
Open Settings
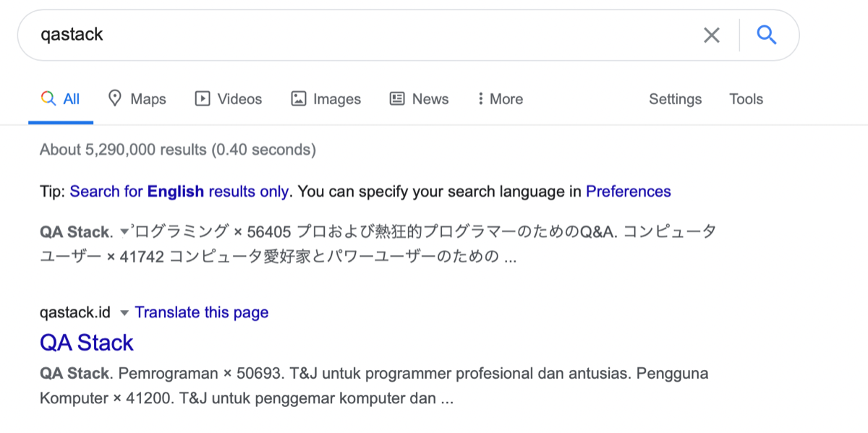click(675, 99)
